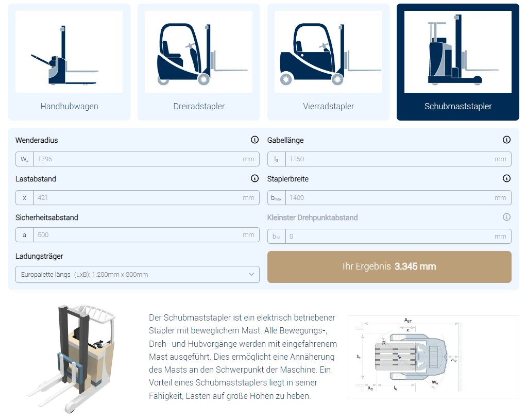526x420 pixels.
Task: Select the Dreiradstapler vehicle type card
Action: 198,62
